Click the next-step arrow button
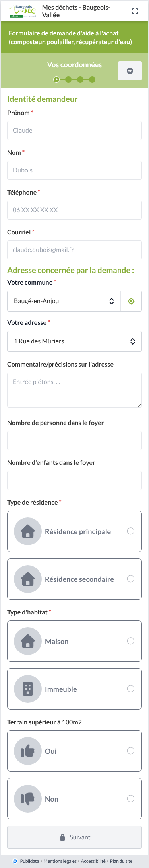149x868 pixels. pos(130,71)
